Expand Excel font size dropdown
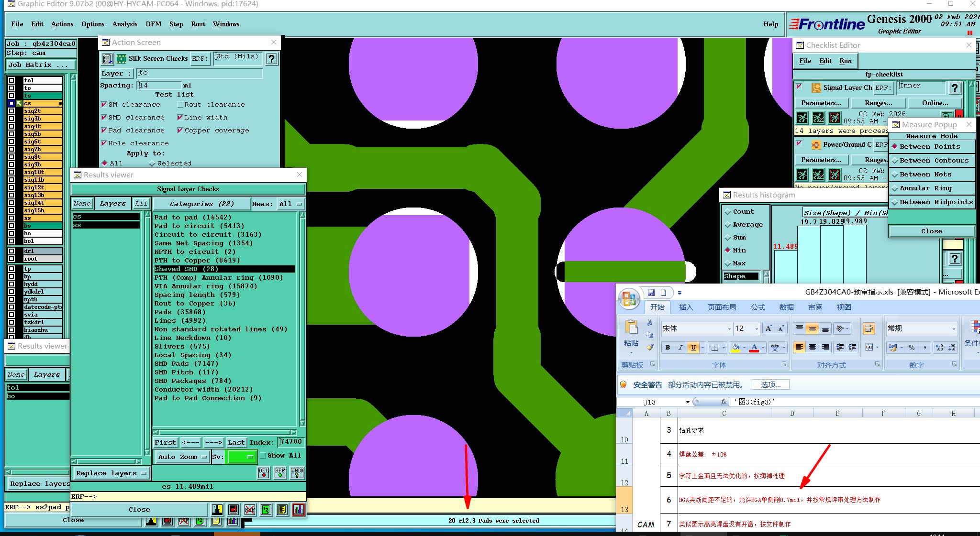Screen dimensions: 980x536 [757, 329]
